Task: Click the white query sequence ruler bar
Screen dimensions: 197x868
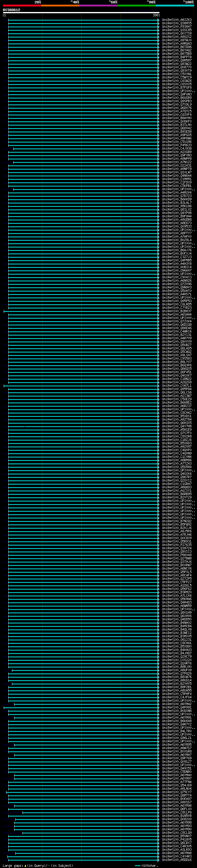Action: click(81, 12)
